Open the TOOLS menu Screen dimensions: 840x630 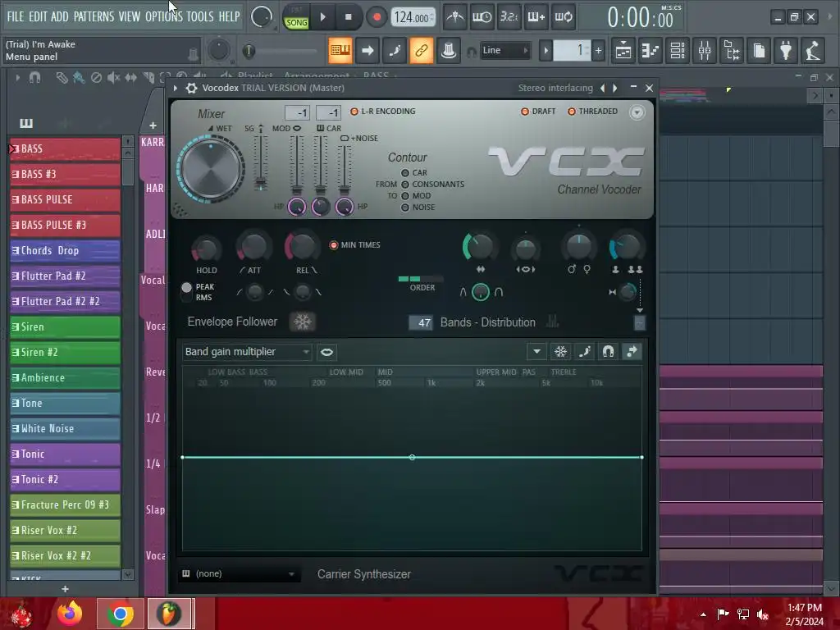pos(200,16)
